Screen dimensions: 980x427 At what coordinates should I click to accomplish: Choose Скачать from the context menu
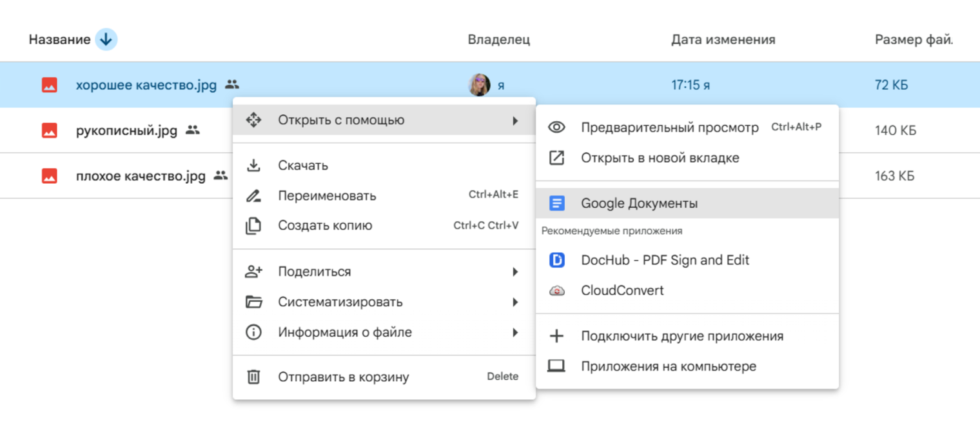click(x=384, y=165)
